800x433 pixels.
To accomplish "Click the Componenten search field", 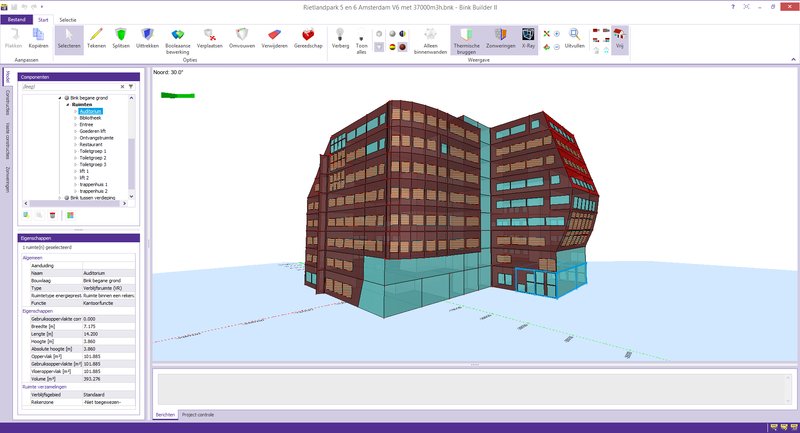I will [x=70, y=87].
